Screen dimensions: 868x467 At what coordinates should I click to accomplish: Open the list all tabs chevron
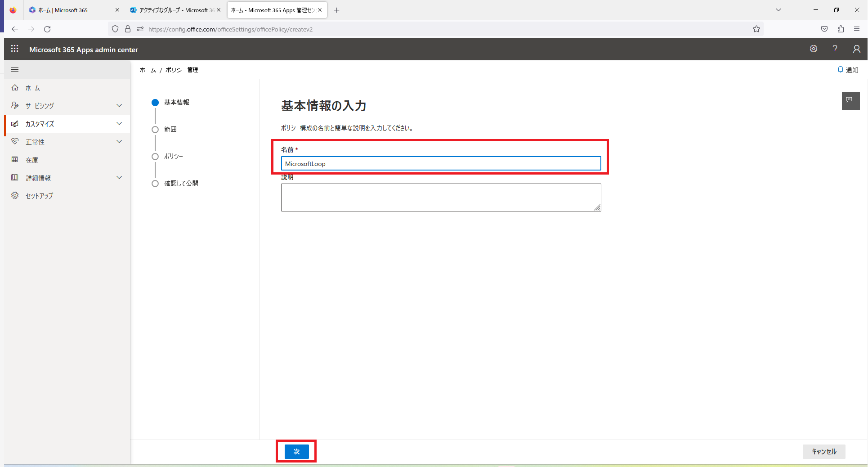[x=779, y=10]
